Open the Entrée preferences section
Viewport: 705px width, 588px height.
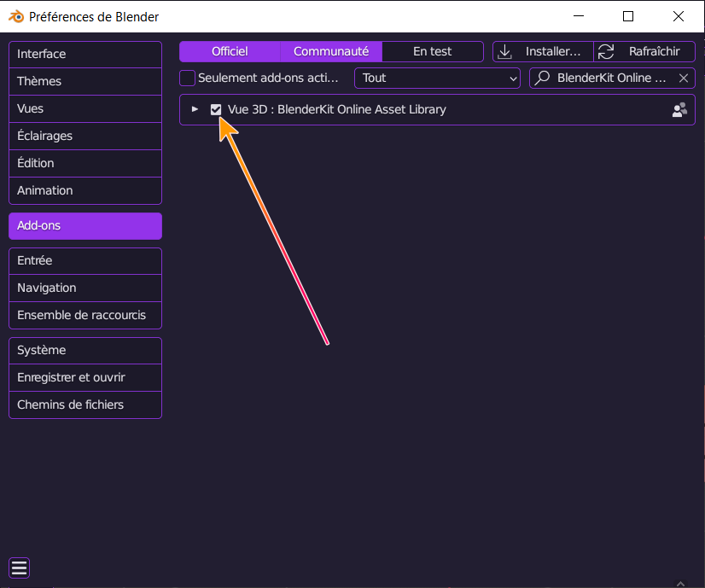(85, 261)
